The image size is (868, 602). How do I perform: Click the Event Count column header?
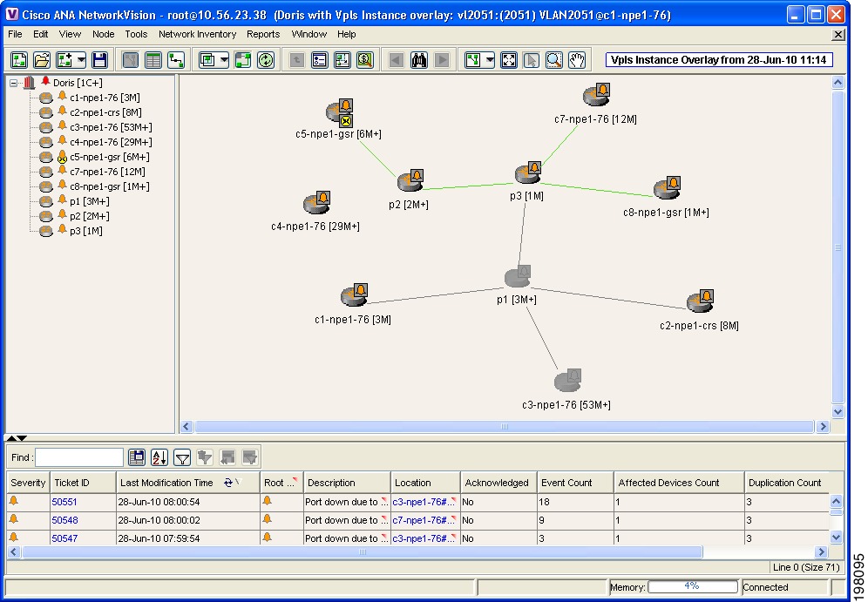tap(575, 483)
